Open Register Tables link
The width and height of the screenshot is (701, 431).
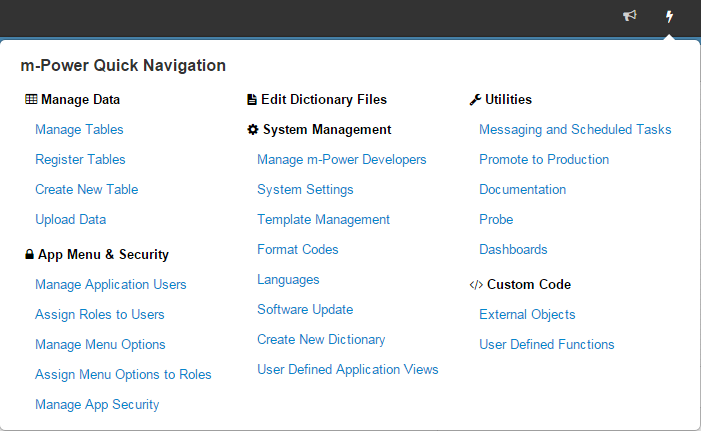(x=80, y=160)
